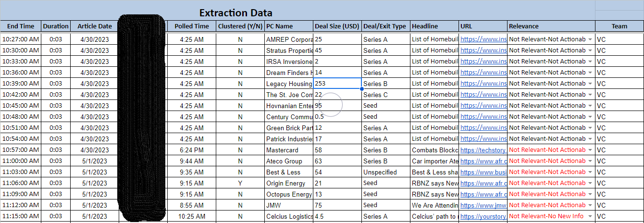Click the Polled Time cell 6:24 PM
This screenshot has width=644, height=223.
point(191,150)
